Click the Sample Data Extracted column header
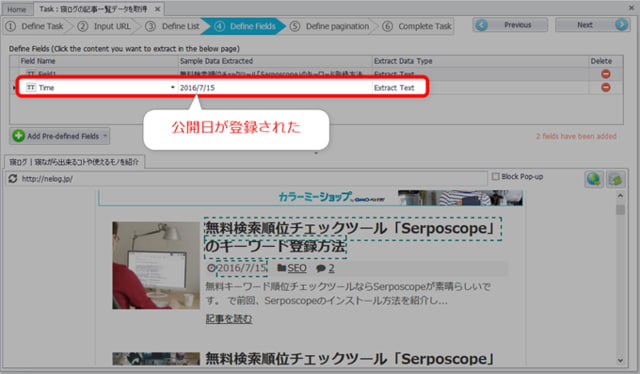640x374 pixels. click(x=276, y=61)
